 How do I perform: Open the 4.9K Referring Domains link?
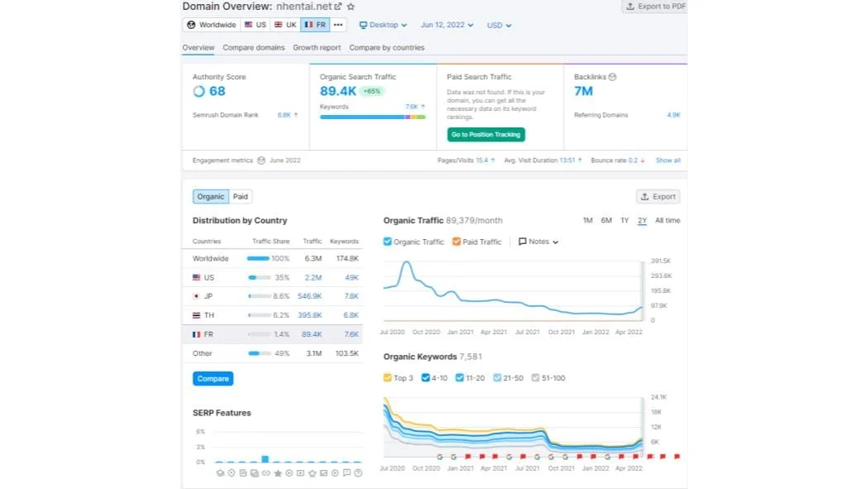pyautogui.click(x=674, y=115)
